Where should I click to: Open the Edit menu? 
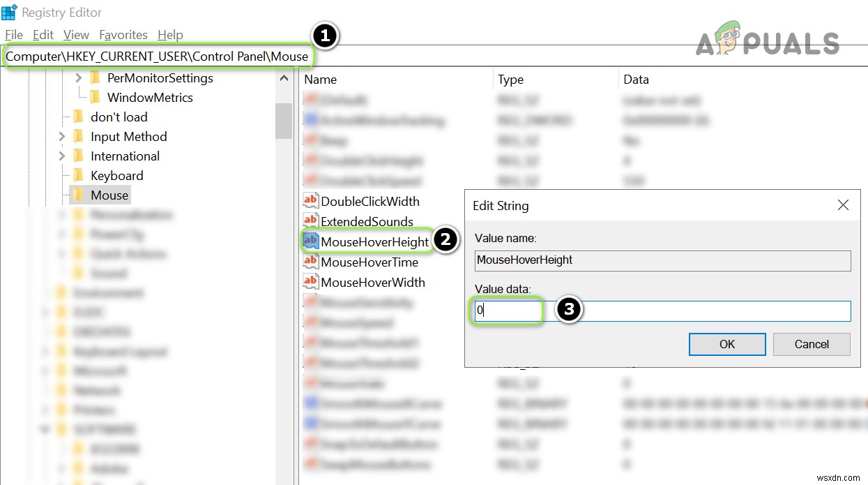click(43, 35)
